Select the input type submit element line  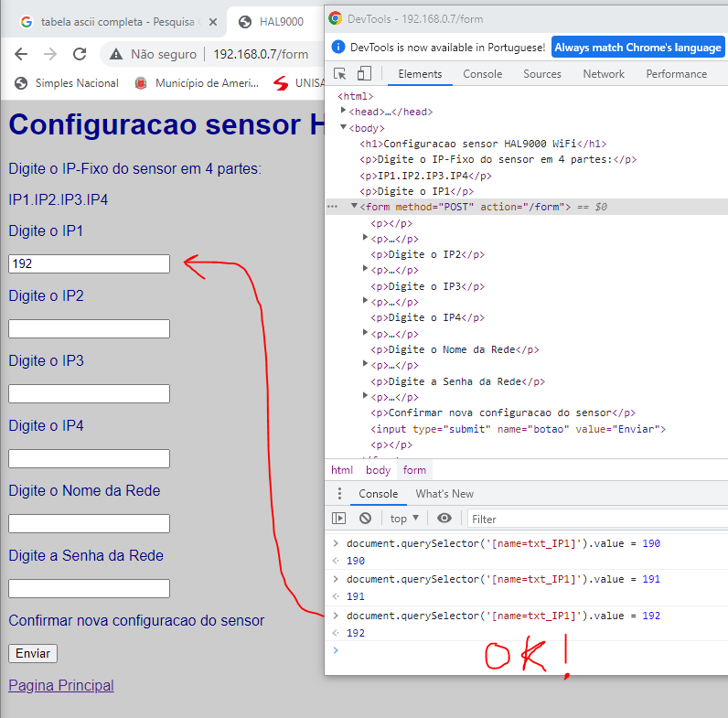click(x=518, y=429)
